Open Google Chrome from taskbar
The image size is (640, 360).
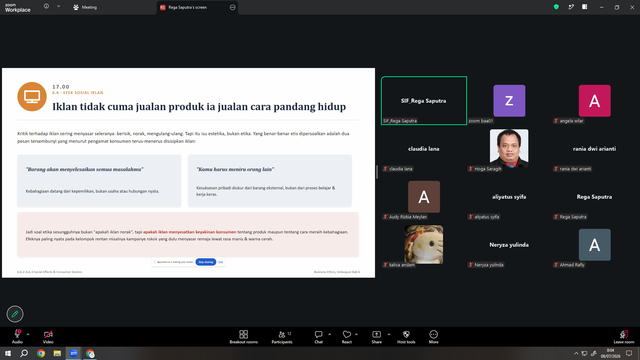coord(41,353)
